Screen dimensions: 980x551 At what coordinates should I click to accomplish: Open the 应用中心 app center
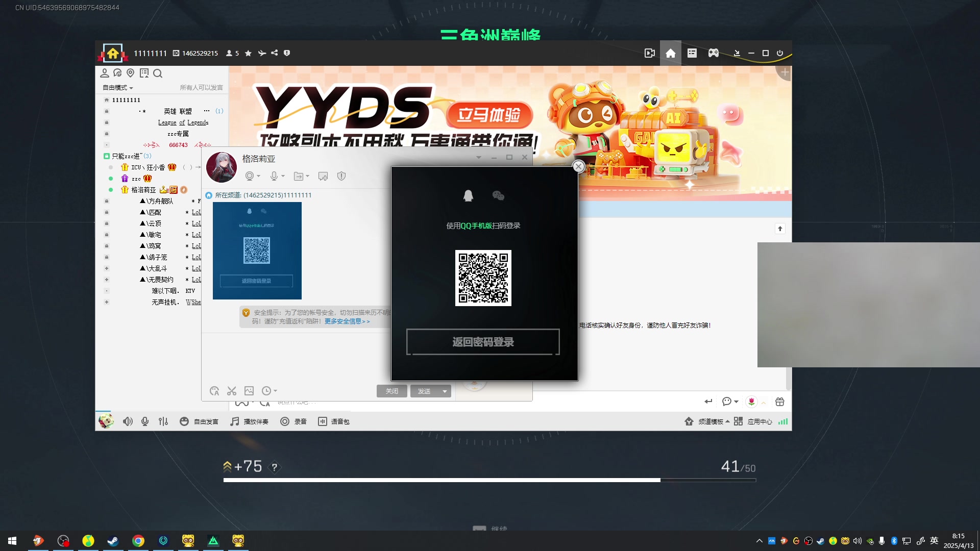(753, 421)
